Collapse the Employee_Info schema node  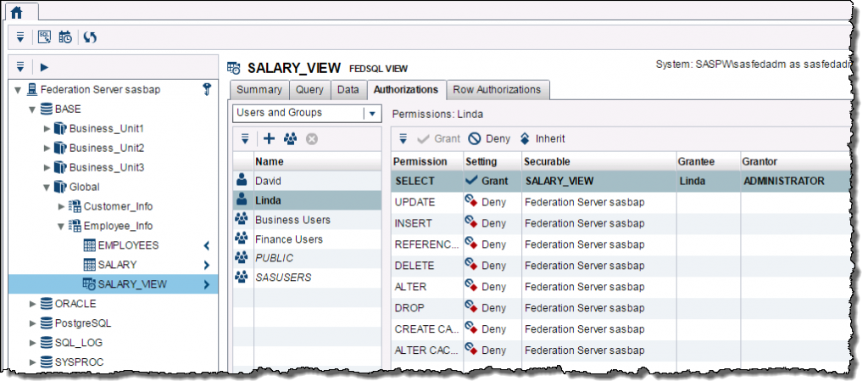tap(61, 227)
